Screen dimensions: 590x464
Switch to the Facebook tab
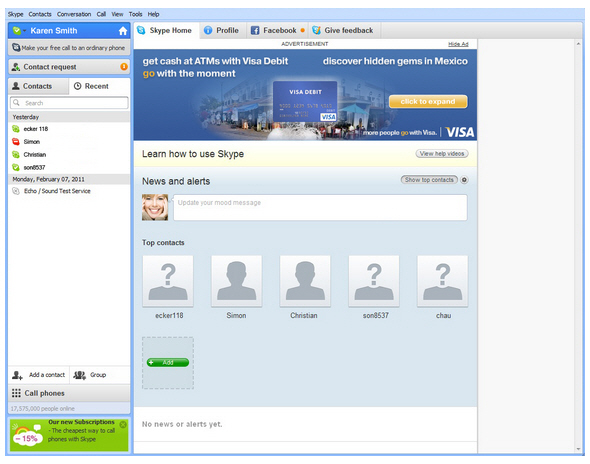pos(277,30)
